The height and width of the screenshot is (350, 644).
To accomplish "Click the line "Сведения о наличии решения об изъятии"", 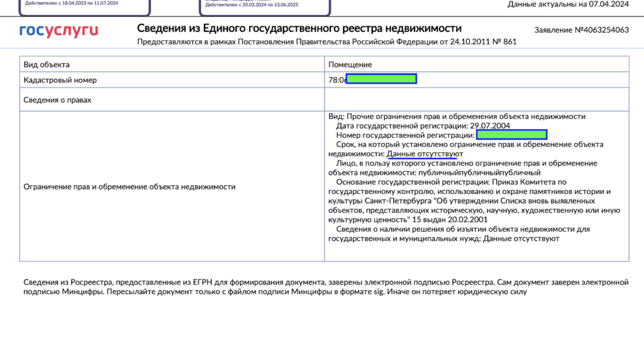I will click(463, 229).
